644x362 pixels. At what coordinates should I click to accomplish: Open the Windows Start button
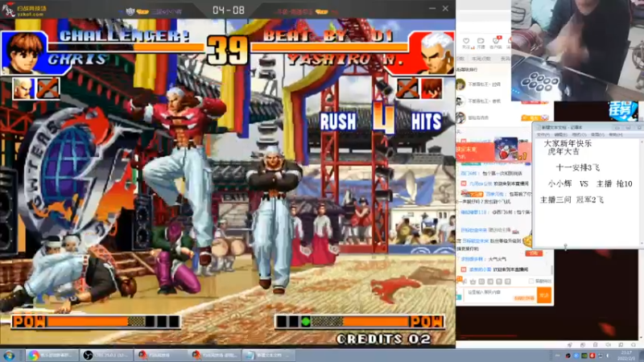coord(9,356)
